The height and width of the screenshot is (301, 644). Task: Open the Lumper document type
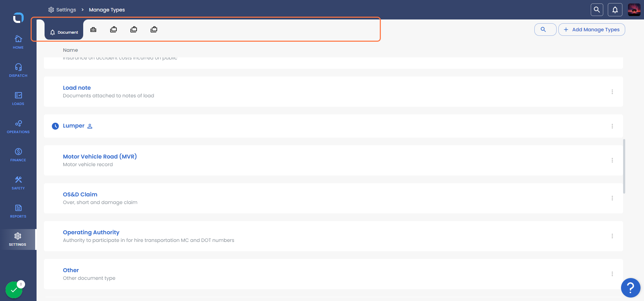[x=73, y=126]
